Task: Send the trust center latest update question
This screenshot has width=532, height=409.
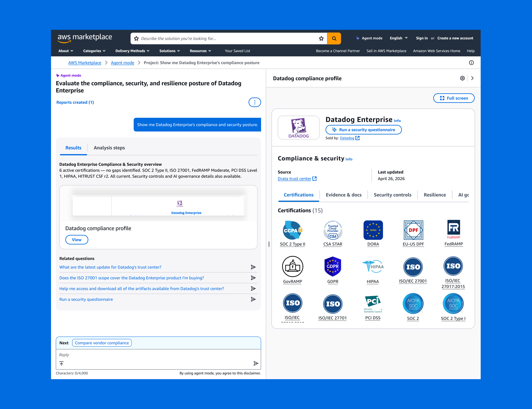Action: 253,267
